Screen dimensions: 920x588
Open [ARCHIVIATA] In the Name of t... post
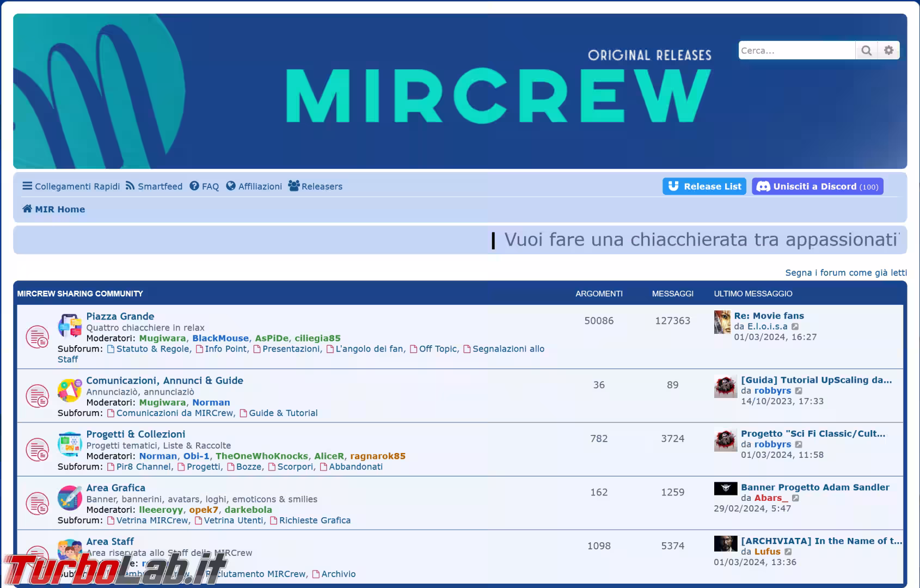821,541
